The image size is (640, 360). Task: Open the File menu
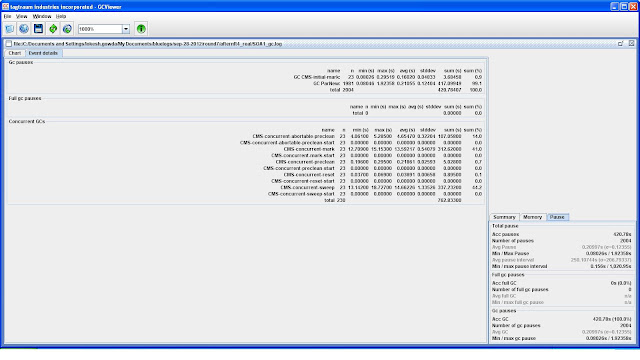[x=7, y=16]
